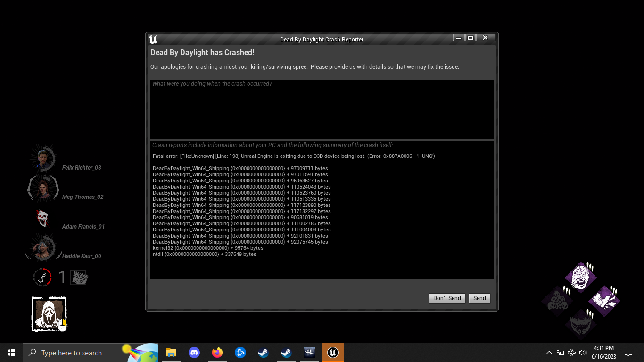Click the crash description text box
This screenshot has width=644, height=362.
tap(322, 109)
